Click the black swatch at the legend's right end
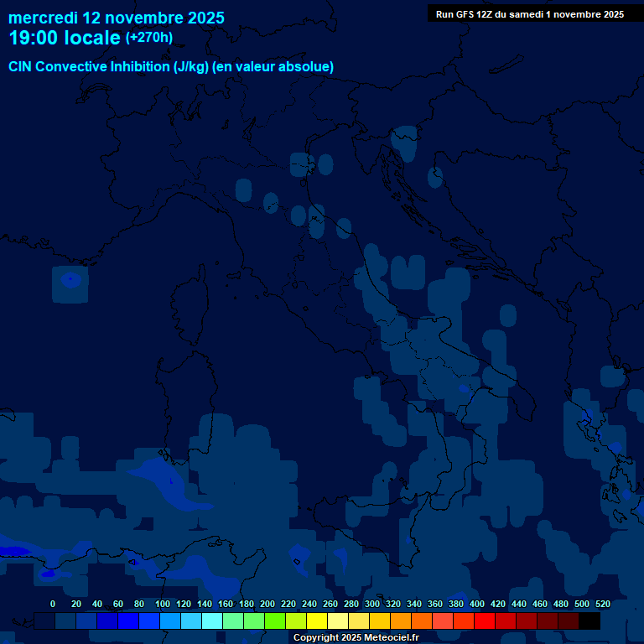The image size is (644, 644). (589, 621)
